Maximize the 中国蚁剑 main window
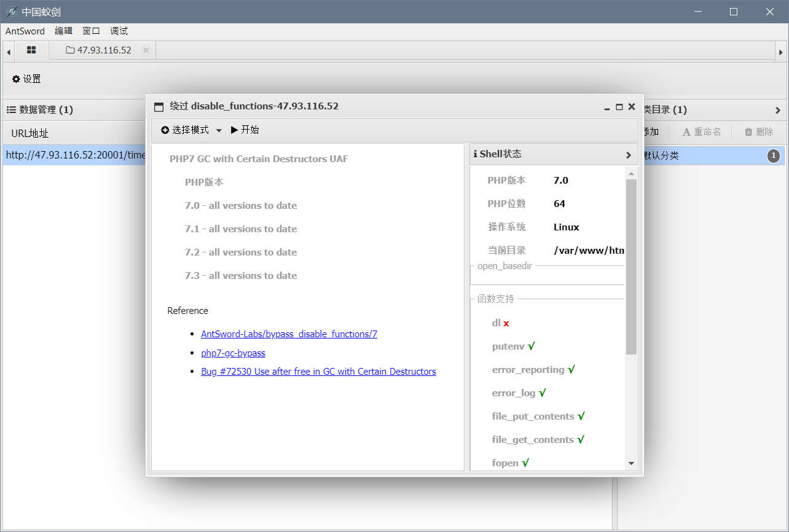The width and height of the screenshot is (789, 532). click(x=734, y=12)
